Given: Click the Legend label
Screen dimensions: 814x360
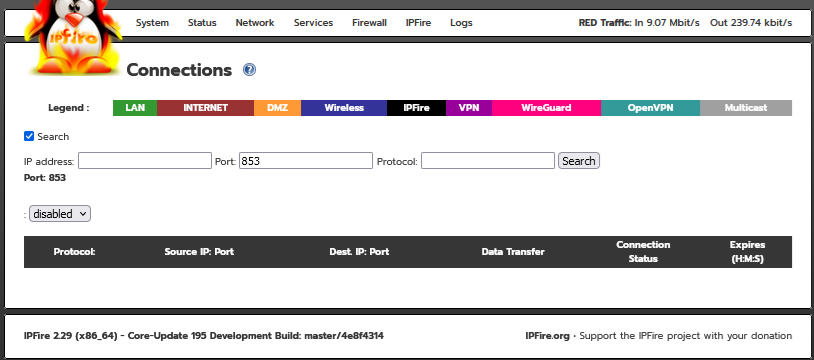Looking at the screenshot, I should [69, 108].
